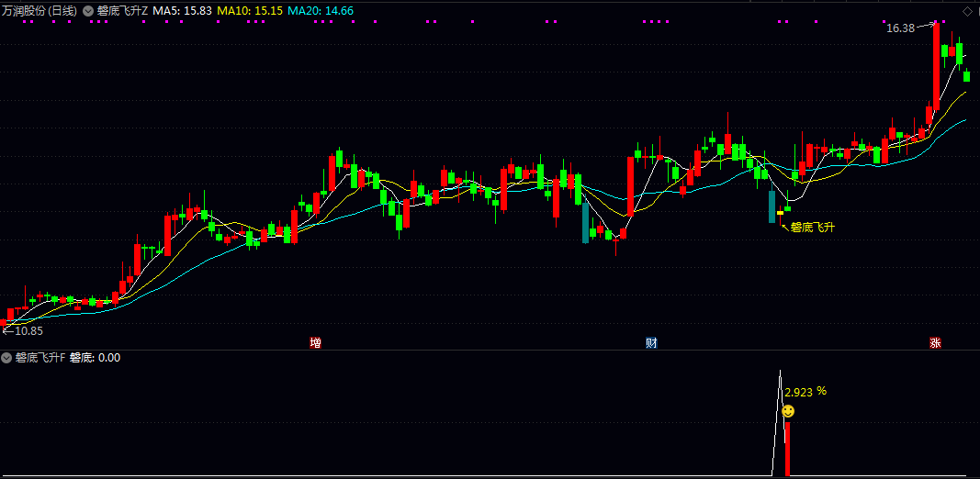This screenshot has width=980, height=479.
Task: Click the MA5: 15.83 label
Action: coord(183,10)
